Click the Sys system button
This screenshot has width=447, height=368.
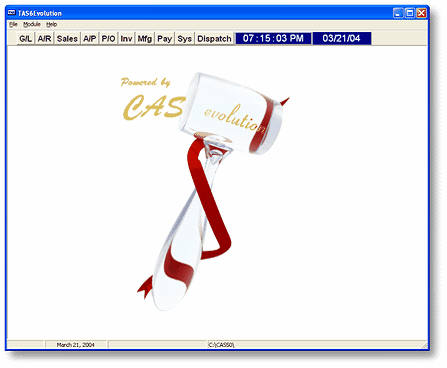coord(184,39)
